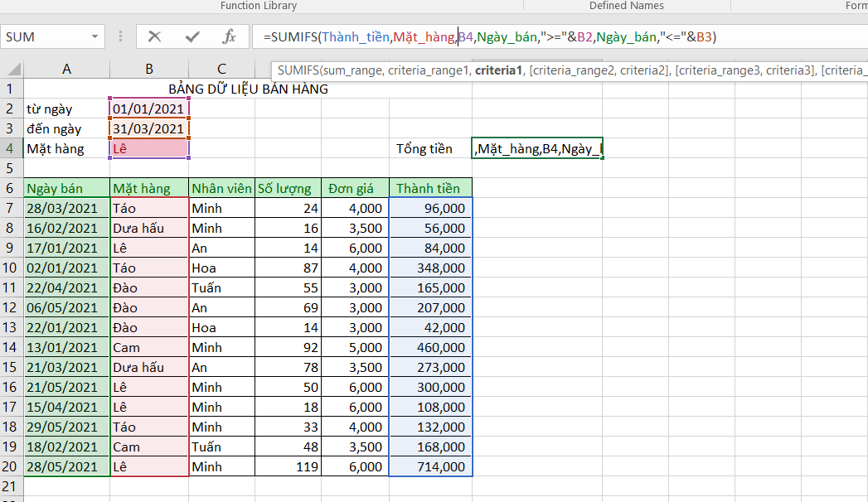The width and height of the screenshot is (868, 502).
Task: Select unit price 5,000 cell
Action: [355, 348]
